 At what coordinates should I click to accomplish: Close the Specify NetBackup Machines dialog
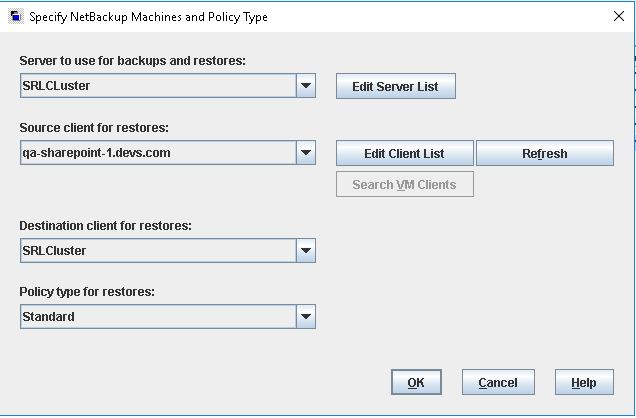tap(617, 17)
